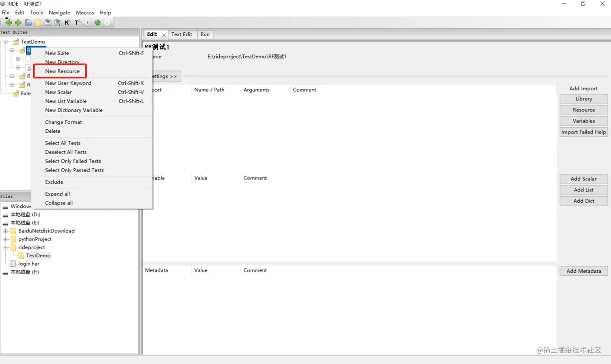
Task: Click the Library import button
Action: (584, 99)
